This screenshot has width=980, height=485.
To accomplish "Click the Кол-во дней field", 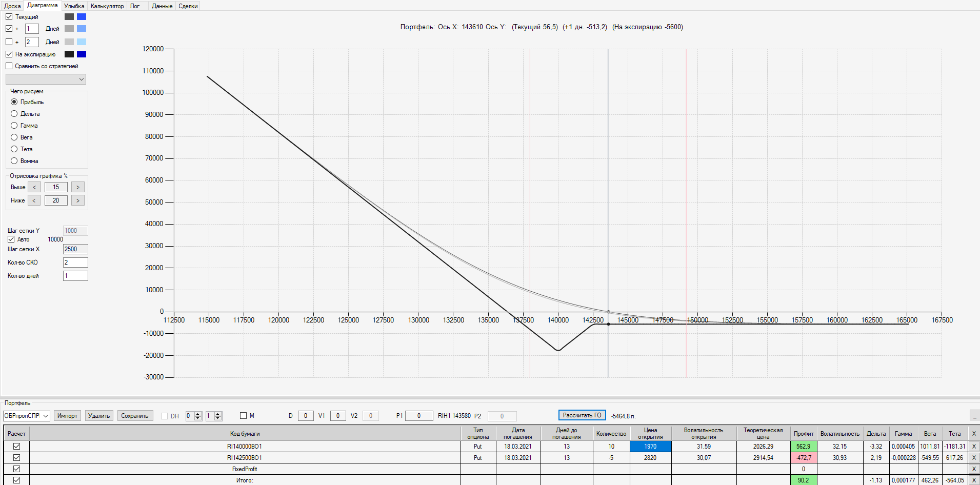I will tap(75, 276).
